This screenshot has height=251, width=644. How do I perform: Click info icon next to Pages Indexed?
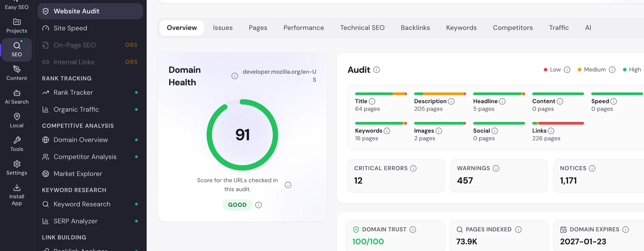pyautogui.click(x=518, y=230)
